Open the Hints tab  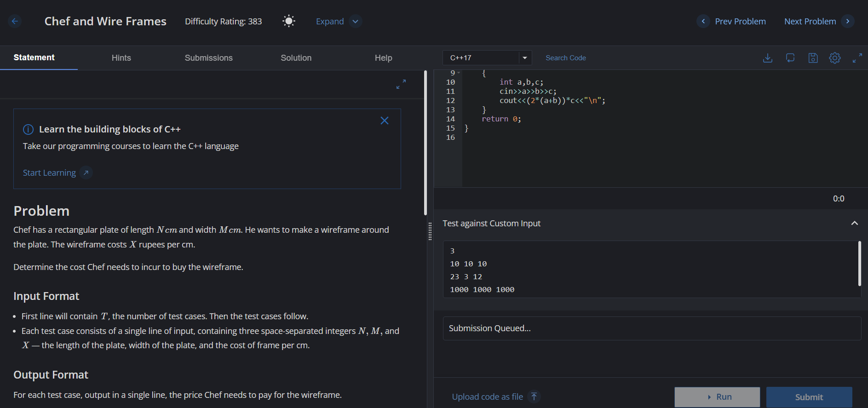coord(121,58)
